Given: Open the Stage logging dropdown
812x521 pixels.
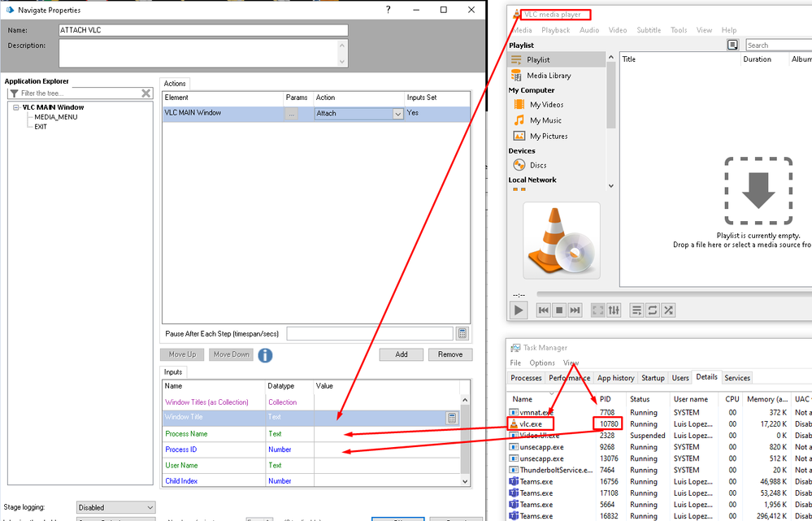Looking at the screenshot, I should pyautogui.click(x=116, y=507).
